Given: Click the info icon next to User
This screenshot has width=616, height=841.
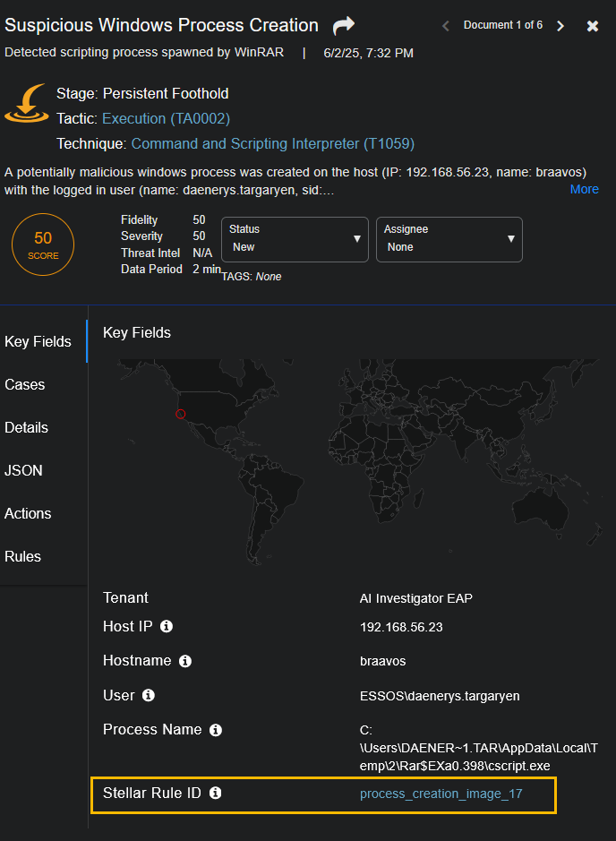Looking at the screenshot, I should tap(149, 696).
